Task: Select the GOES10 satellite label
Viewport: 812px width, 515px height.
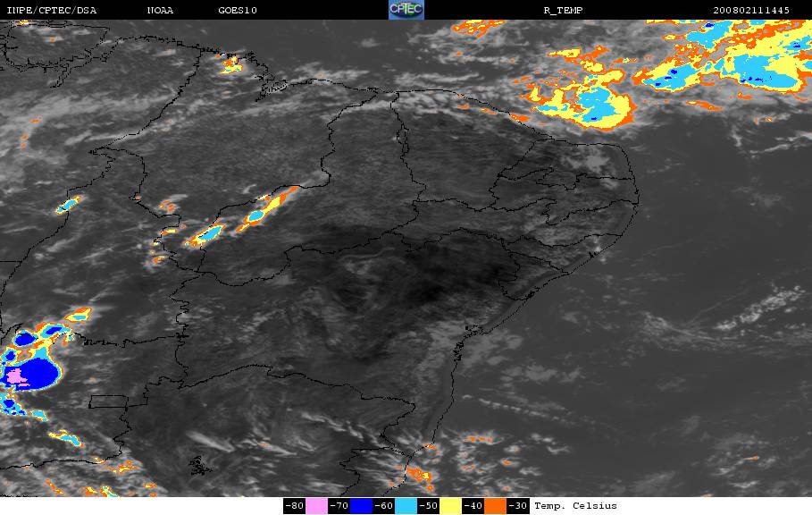Action: click(x=238, y=11)
